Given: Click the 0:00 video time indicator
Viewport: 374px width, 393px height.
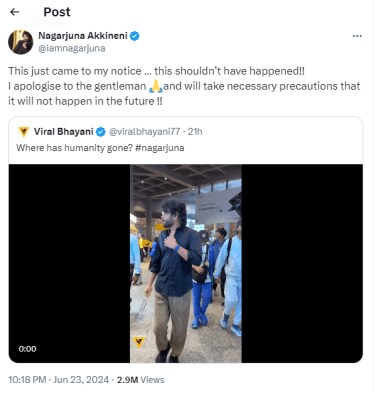Looking at the screenshot, I should (x=27, y=349).
